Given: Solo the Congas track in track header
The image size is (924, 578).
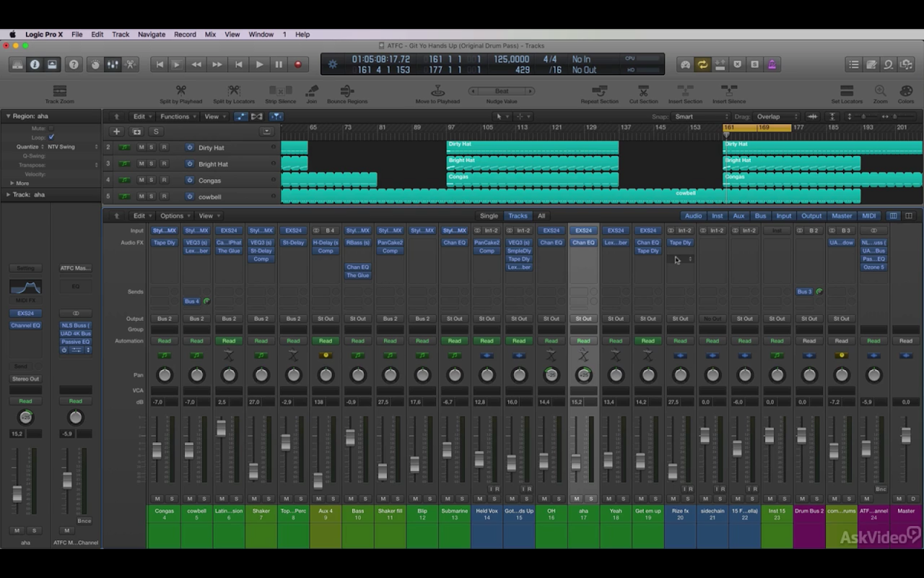Looking at the screenshot, I should point(152,181).
